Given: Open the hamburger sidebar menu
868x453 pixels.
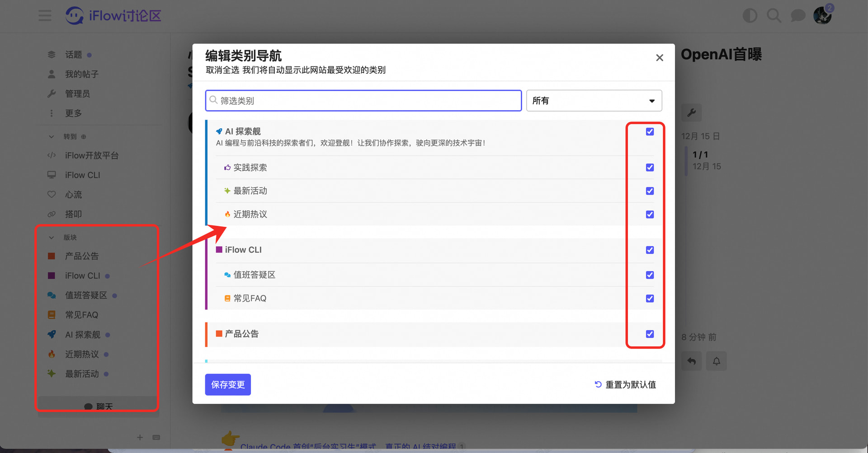Looking at the screenshot, I should (45, 16).
